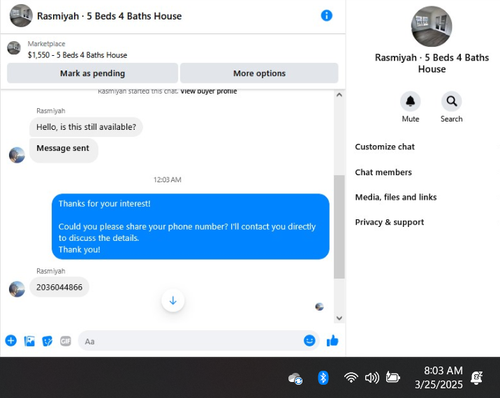Open large profile picture in right panel
The height and width of the screenshot is (398, 500).
point(432,27)
